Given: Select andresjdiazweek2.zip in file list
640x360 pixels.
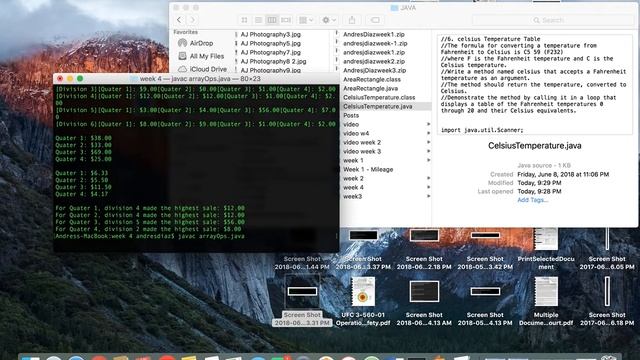Looking at the screenshot, I should tap(374, 61).
